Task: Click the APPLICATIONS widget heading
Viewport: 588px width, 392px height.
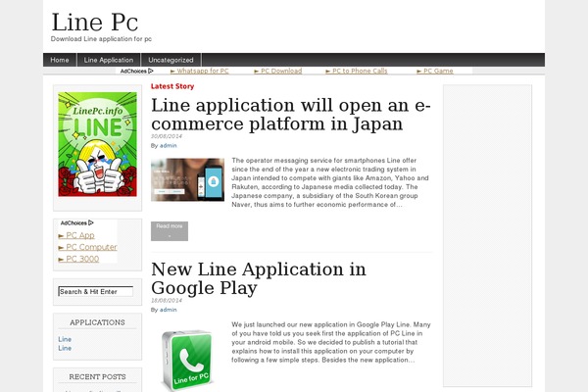Action: click(x=97, y=322)
